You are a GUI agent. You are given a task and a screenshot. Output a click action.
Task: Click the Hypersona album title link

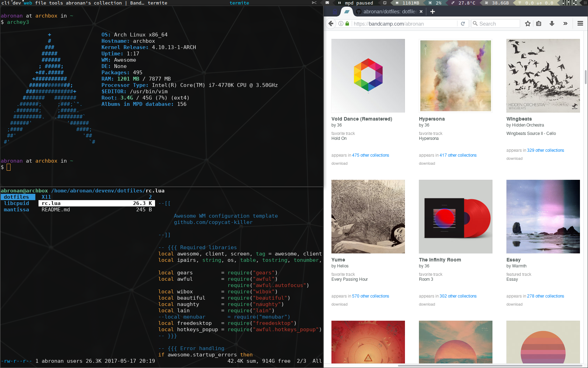432,119
